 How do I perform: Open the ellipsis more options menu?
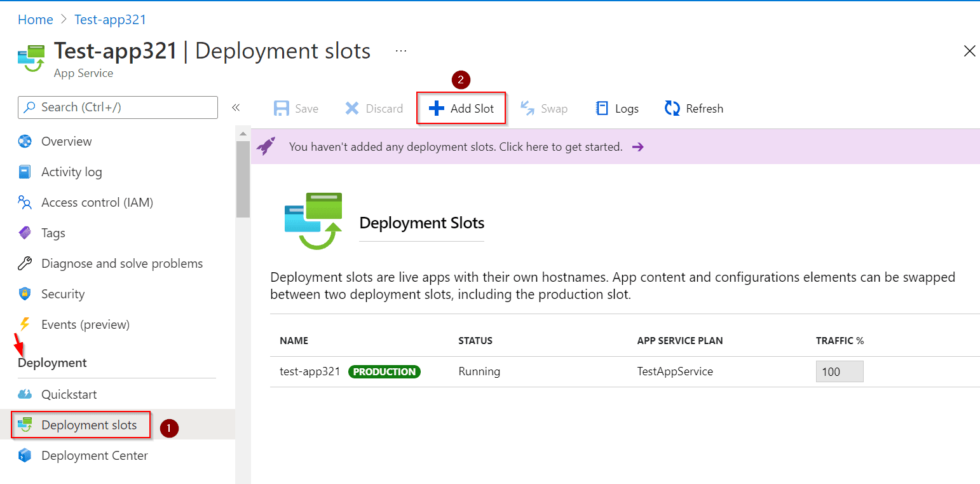[x=401, y=50]
